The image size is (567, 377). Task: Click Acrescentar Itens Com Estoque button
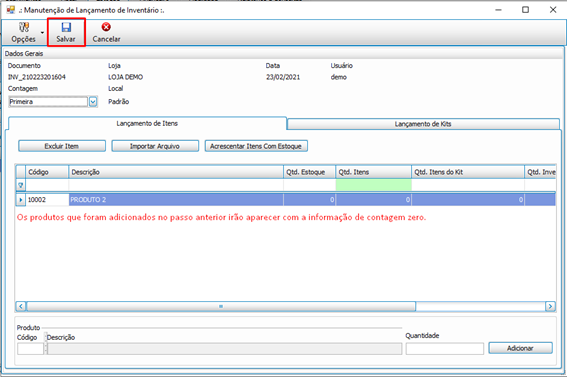tap(256, 146)
